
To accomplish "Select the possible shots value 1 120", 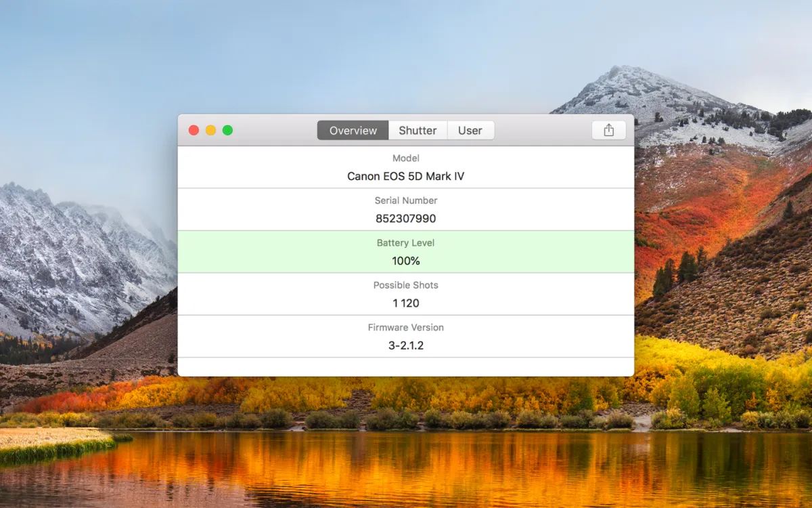I will [x=405, y=303].
